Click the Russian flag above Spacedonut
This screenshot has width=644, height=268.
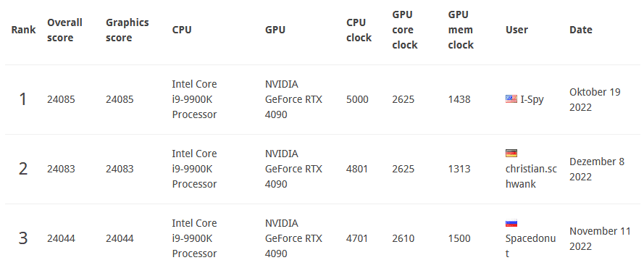[511, 223]
